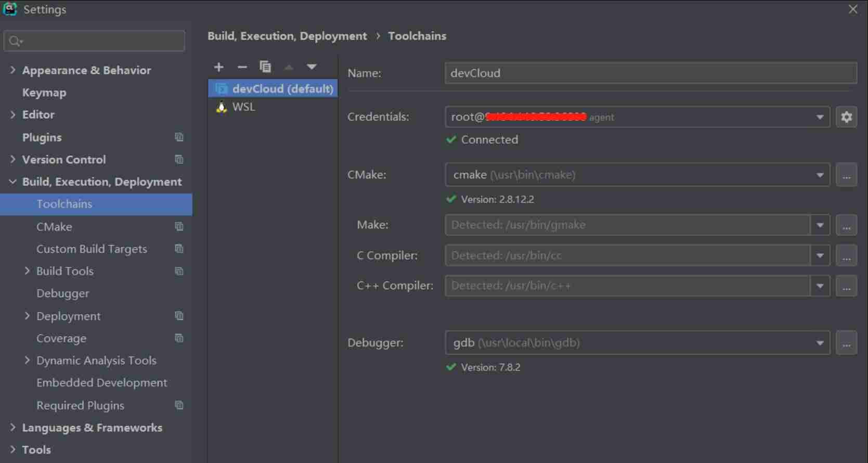
Task: Open Plugins settings
Action: click(42, 137)
